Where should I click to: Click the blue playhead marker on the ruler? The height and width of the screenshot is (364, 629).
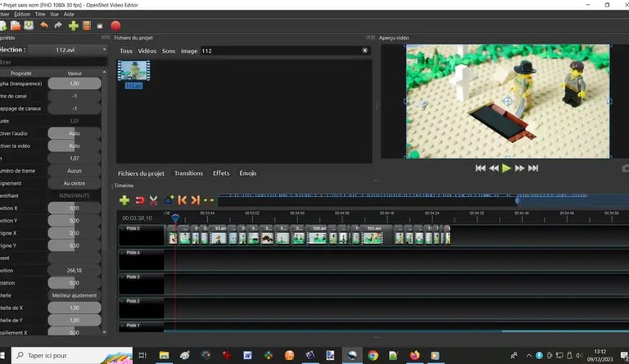(x=175, y=218)
